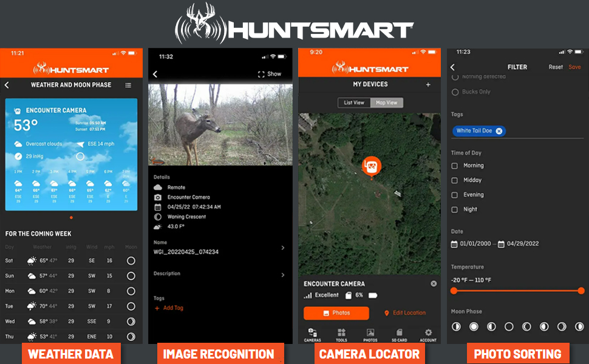Tap Sunday forecast row
The width and height of the screenshot is (589, 364).
(72, 276)
